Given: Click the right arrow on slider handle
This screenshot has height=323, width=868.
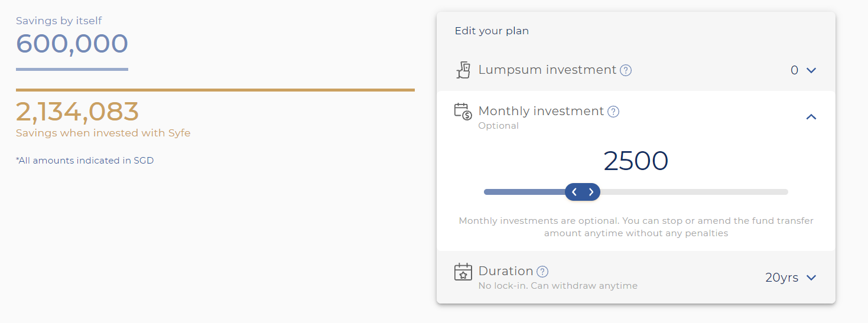Looking at the screenshot, I should tap(591, 192).
